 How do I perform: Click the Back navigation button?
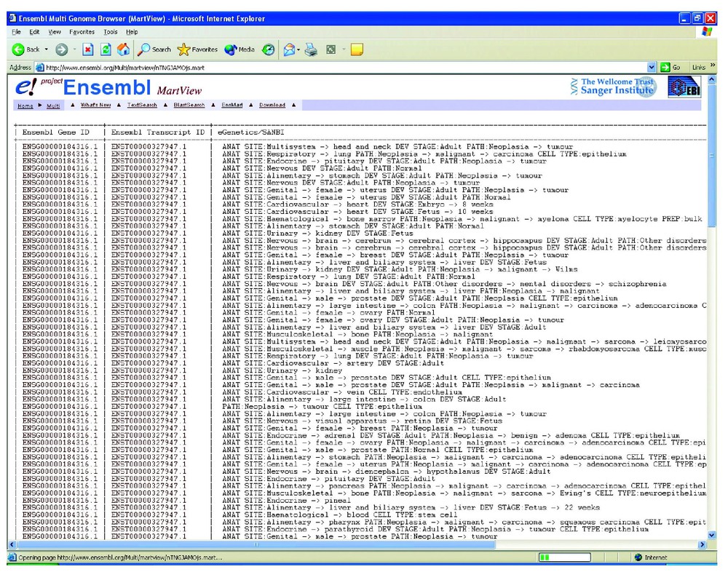point(25,49)
